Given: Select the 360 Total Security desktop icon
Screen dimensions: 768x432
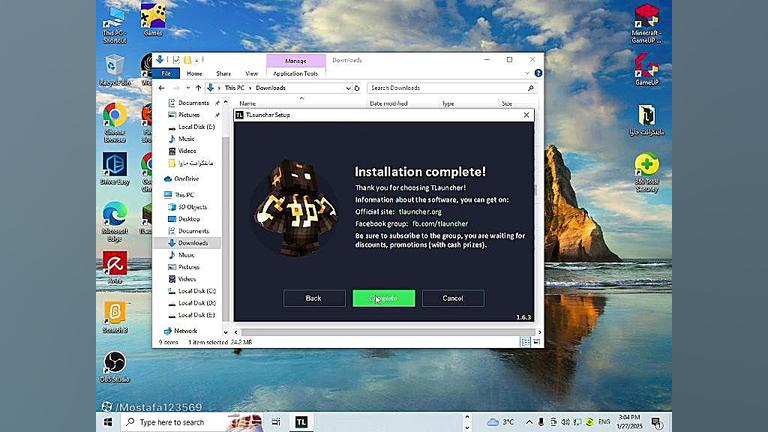Looking at the screenshot, I should click(x=647, y=172).
